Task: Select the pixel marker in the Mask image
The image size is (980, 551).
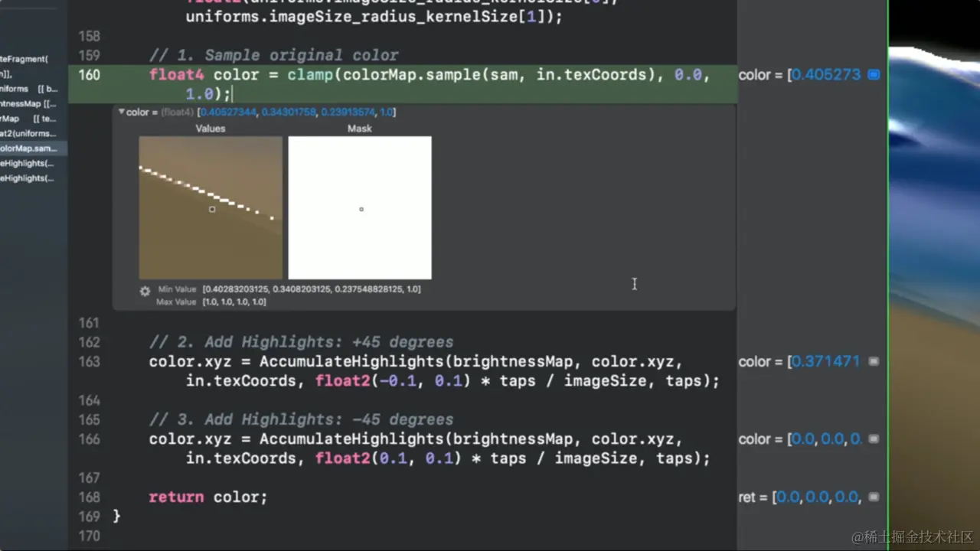Action: coord(361,209)
